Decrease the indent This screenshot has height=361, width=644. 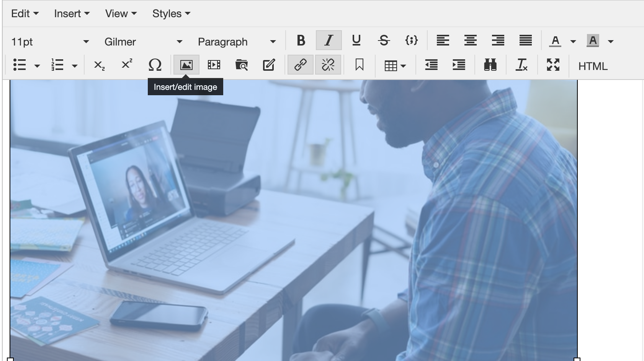[431, 65]
